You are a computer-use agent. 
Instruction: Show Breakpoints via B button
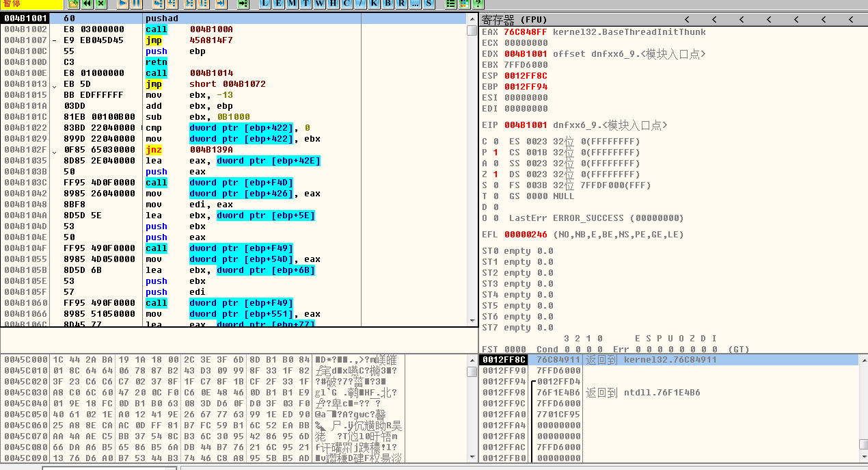(388, 3)
